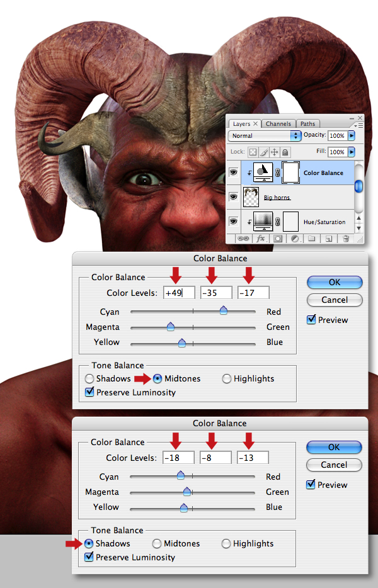Hide the Hue/Saturation layer
The image size is (378, 588).
[x=234, y=221]
